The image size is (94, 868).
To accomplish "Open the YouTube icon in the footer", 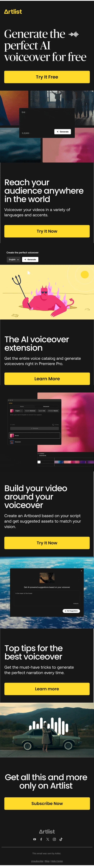I will coord(34,839).
